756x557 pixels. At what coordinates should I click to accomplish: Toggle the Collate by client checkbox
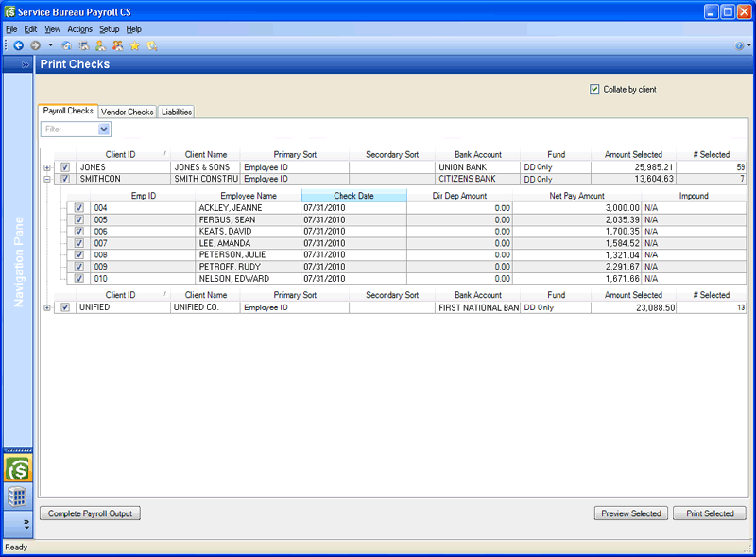coord(594,90)
